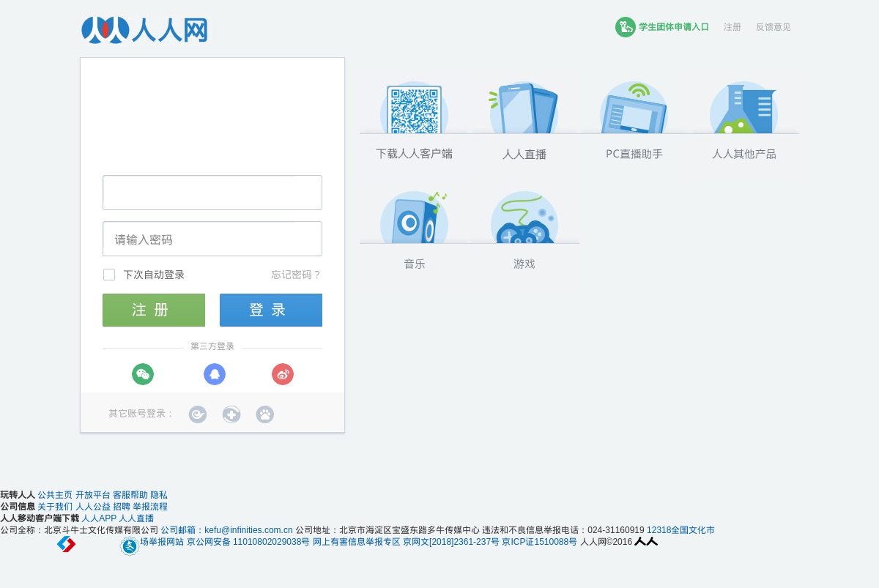Open the 隐私 footer link
This screenshot has width=879, height=588.
pos(159,495)
